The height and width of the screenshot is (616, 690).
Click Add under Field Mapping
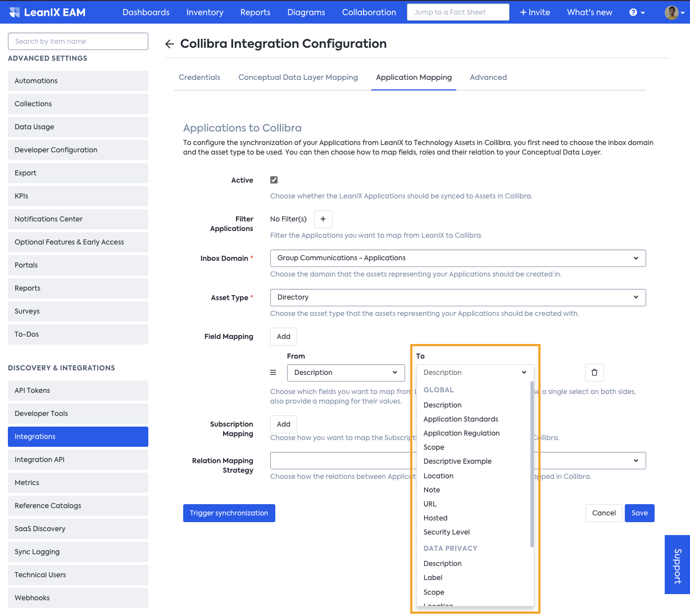284,337
